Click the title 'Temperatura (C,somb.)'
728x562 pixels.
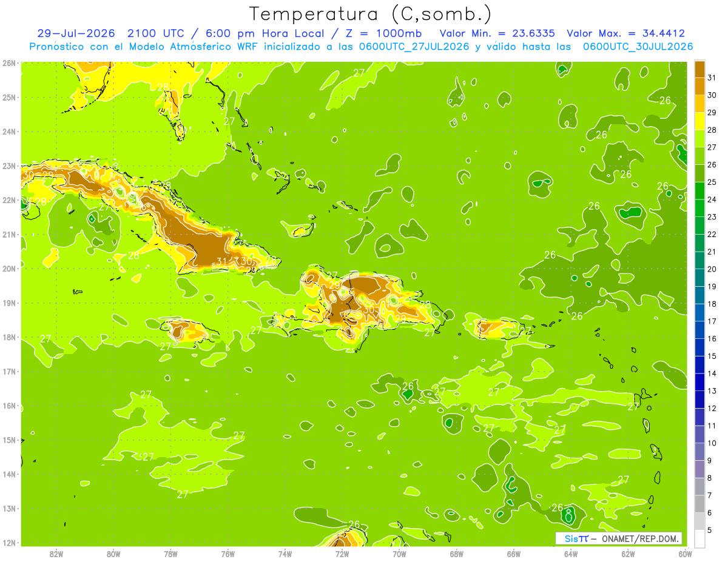coord(371,15)
